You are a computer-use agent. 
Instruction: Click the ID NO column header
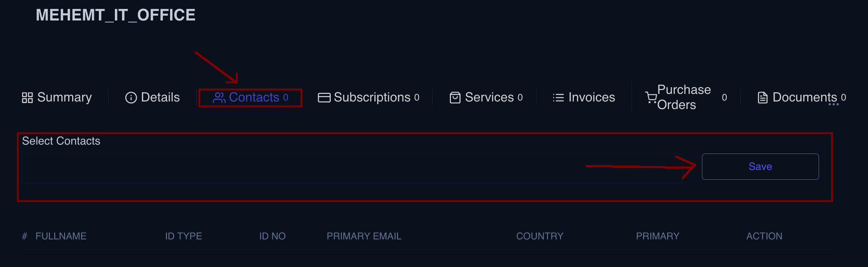[x=272, y=236]
